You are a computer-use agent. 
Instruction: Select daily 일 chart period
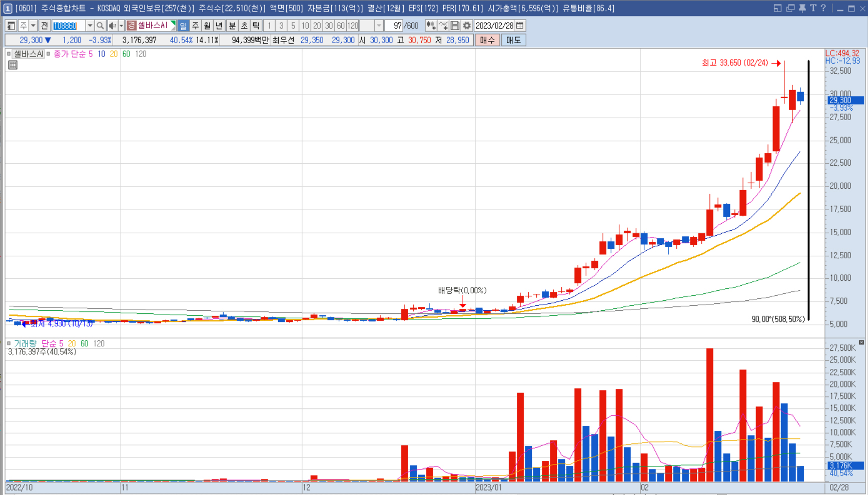[x=183, y=26]
